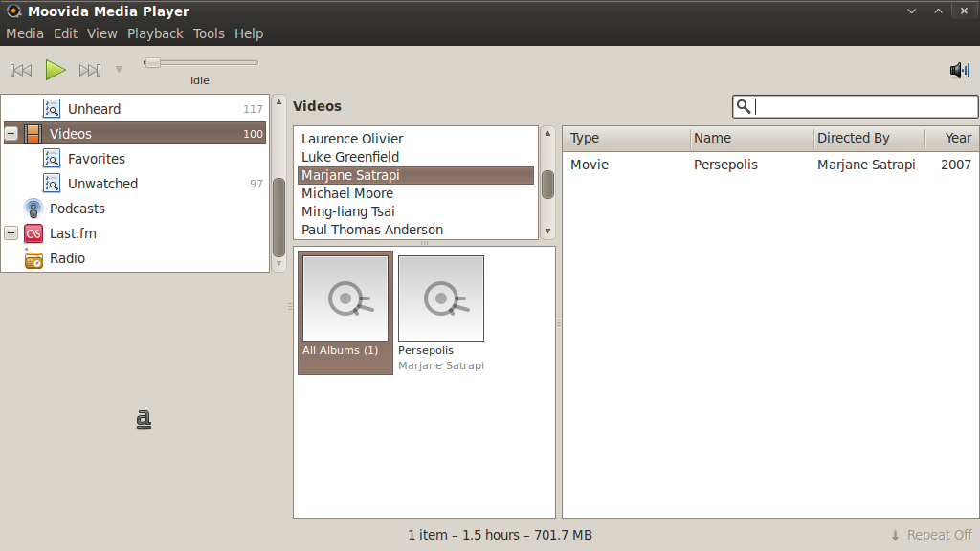Select the Radio source icon
Screen dimensions: 980x551
(x=33, y=258)
